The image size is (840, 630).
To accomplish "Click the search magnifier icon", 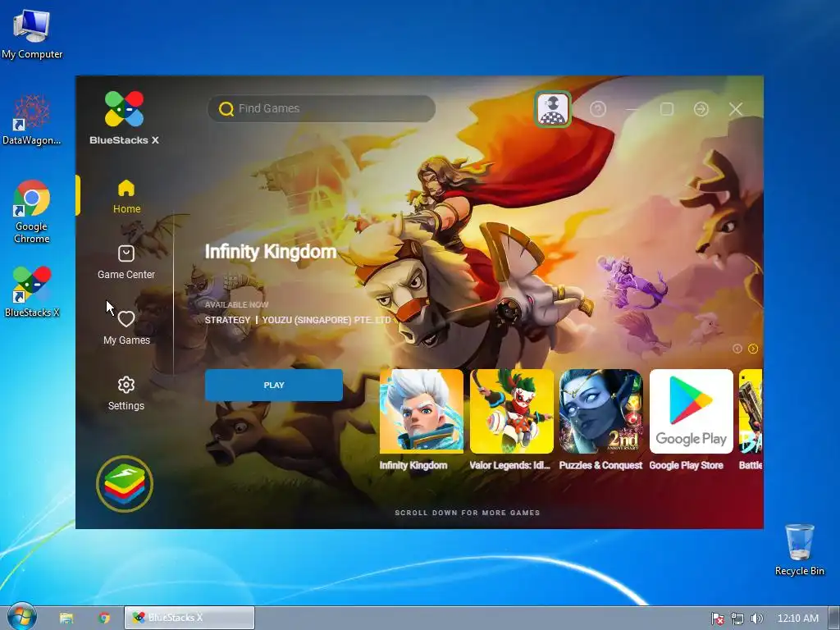I will (226, 109).
